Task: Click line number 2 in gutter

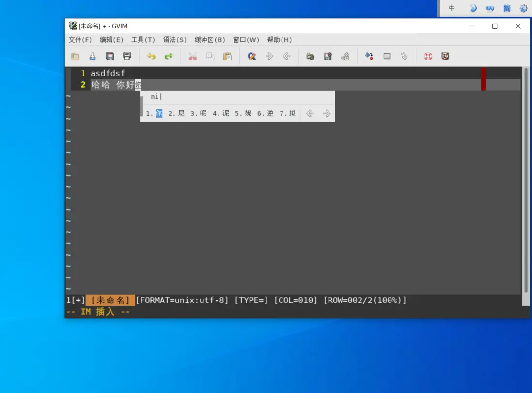Action: (x=83, y=85)
